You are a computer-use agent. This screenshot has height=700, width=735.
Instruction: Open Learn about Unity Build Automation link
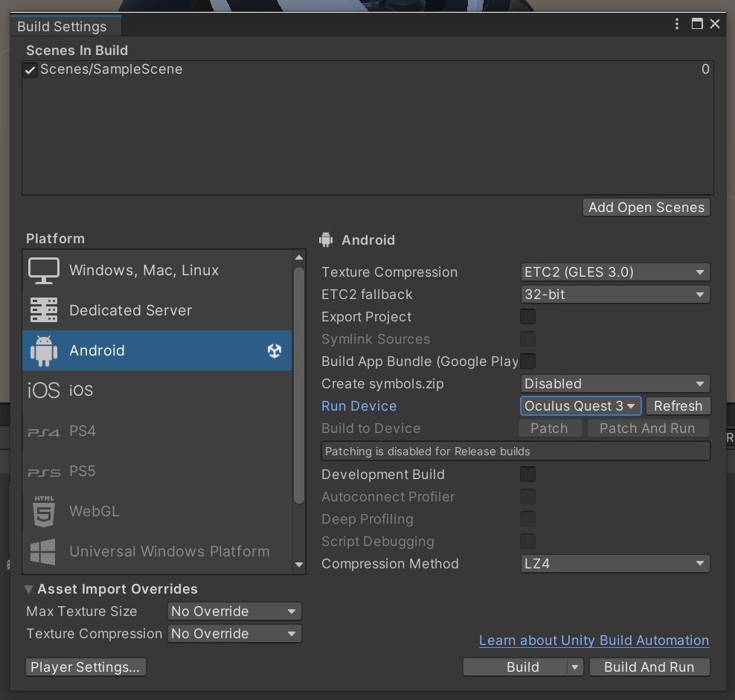pyautogui.click(x=594, y=640)
